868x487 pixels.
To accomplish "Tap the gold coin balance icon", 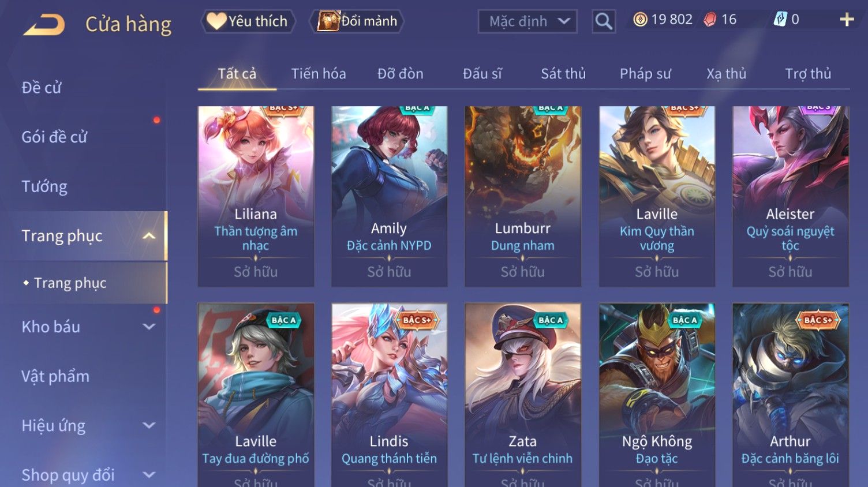I will 640,20.
